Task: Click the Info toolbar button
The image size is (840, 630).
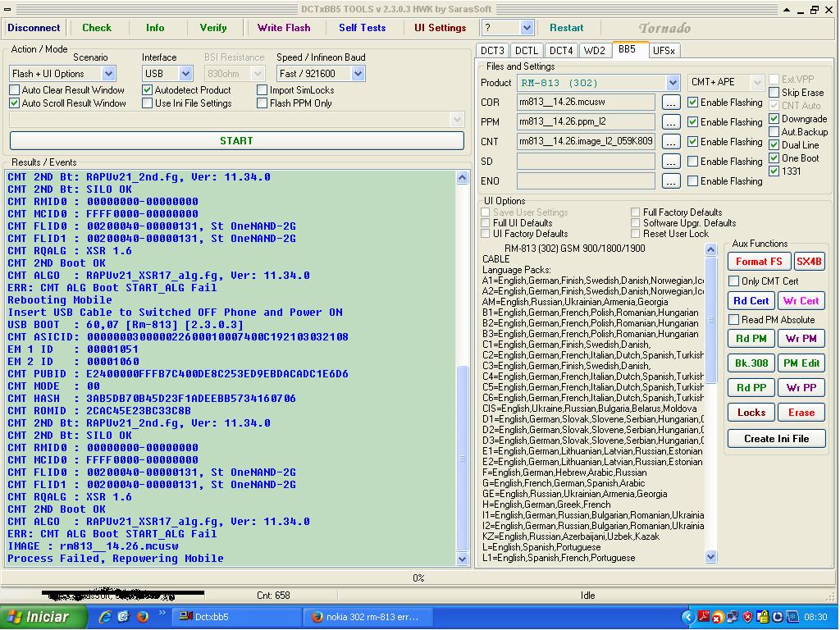Action: (x=155, y=28)
